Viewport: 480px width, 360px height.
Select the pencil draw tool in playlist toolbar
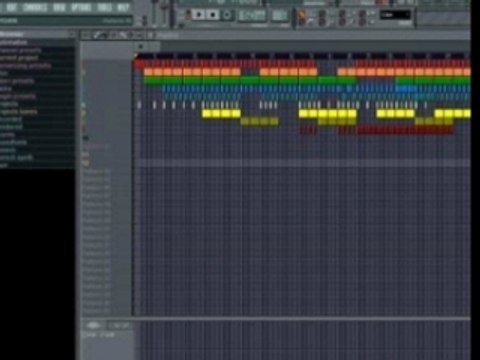(97, 35)
